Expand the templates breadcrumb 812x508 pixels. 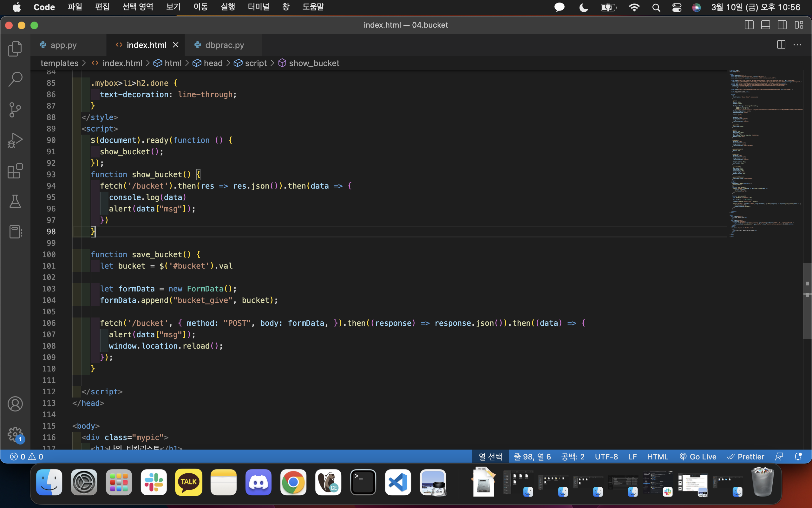[x=59, y=63]
